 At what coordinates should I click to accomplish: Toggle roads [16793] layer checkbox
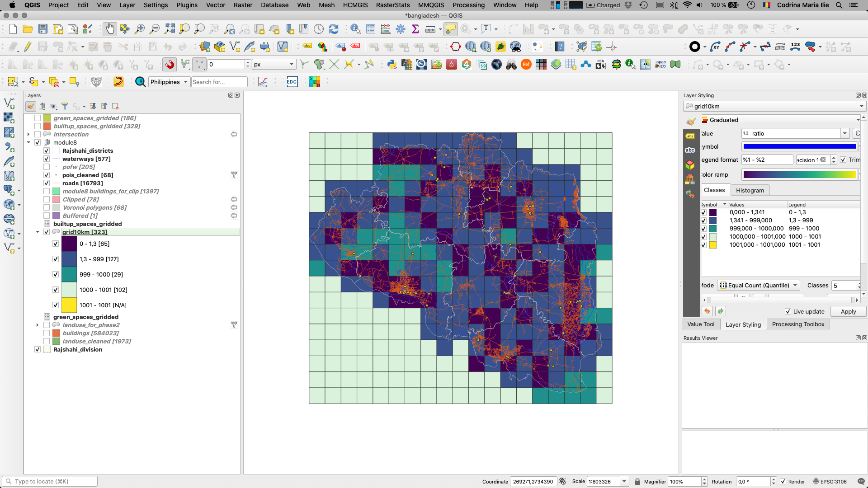coord(47,183)
